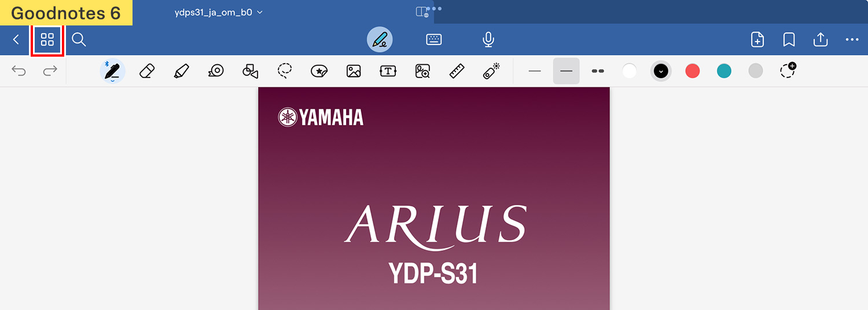Viewport: 868px width, 310px height.
Task: Pick the red color swatch
Action: click(x=693, y=71)
